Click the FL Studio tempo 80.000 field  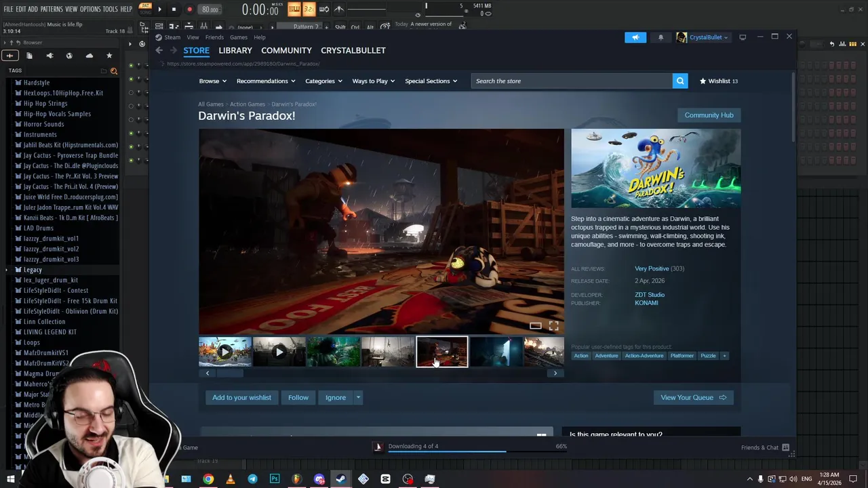coord(210,9)
